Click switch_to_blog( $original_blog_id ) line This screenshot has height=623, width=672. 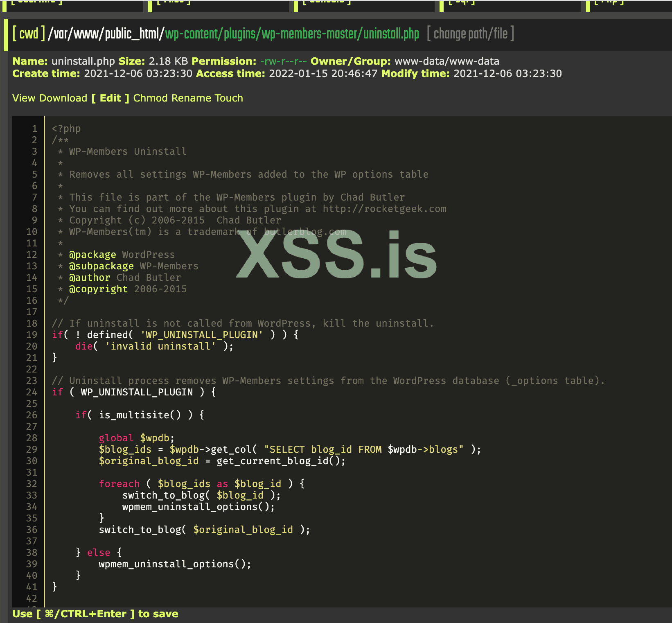pyautogui.click(x=204, y=530)
